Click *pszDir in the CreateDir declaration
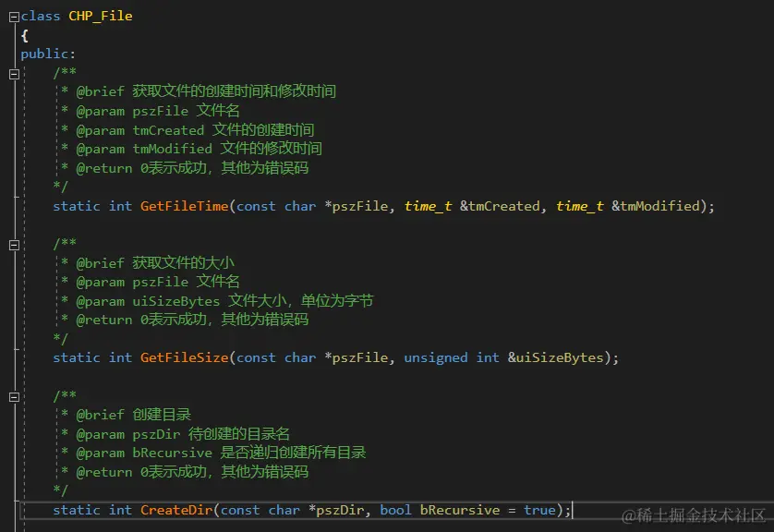The height and width of the screenshot is (532, 774). pyautogui.click(x=336, y=510)
